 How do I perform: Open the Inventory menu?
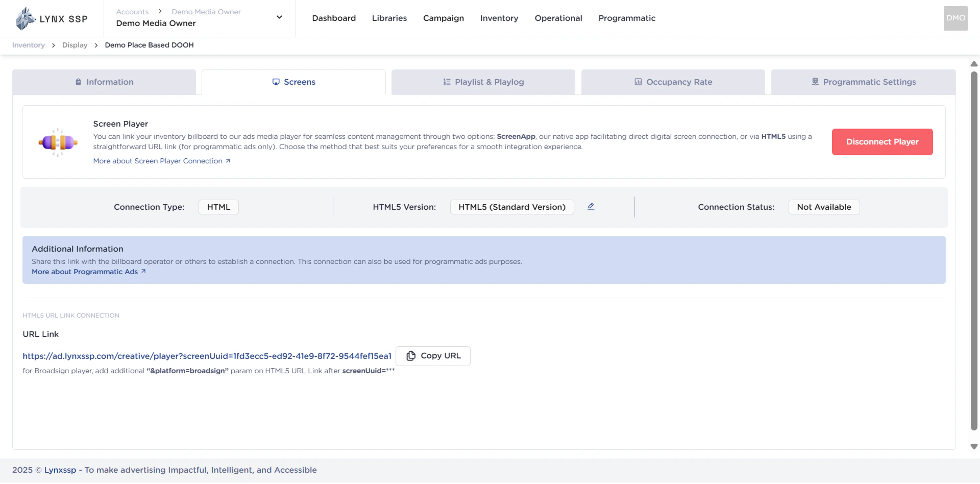(499, 18)
